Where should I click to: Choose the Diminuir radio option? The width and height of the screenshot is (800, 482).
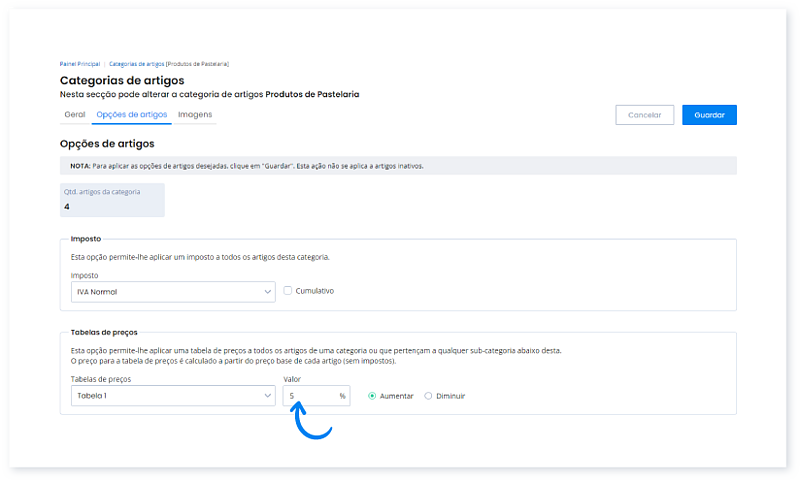coord(429,396)
